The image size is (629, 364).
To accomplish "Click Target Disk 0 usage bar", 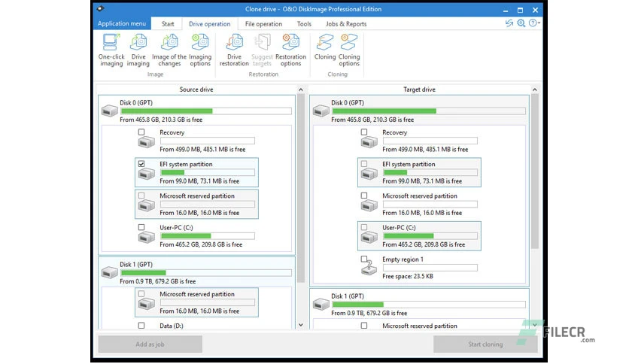I will (x=429, y=111).
